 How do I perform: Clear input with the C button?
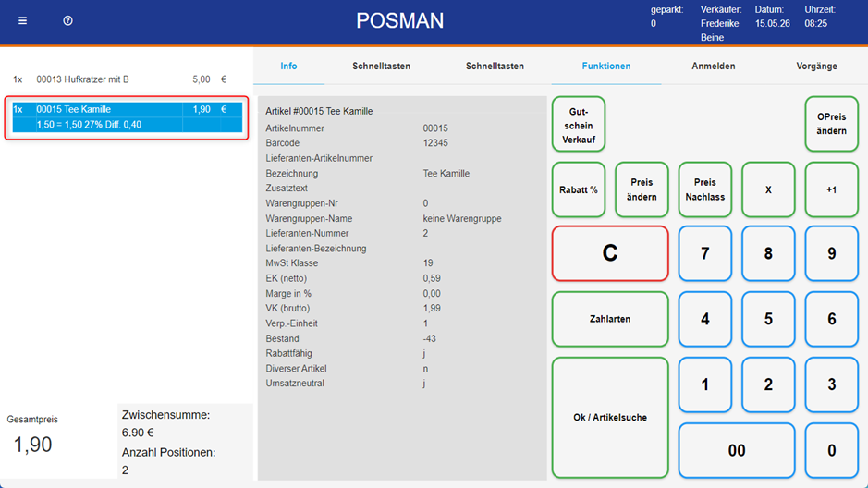point(610,253)
